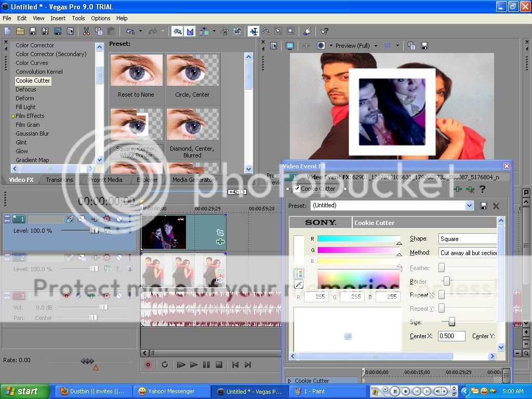
Task: Disable the Cookie Cutter effect checkbox
Action: tap(297, 189)
